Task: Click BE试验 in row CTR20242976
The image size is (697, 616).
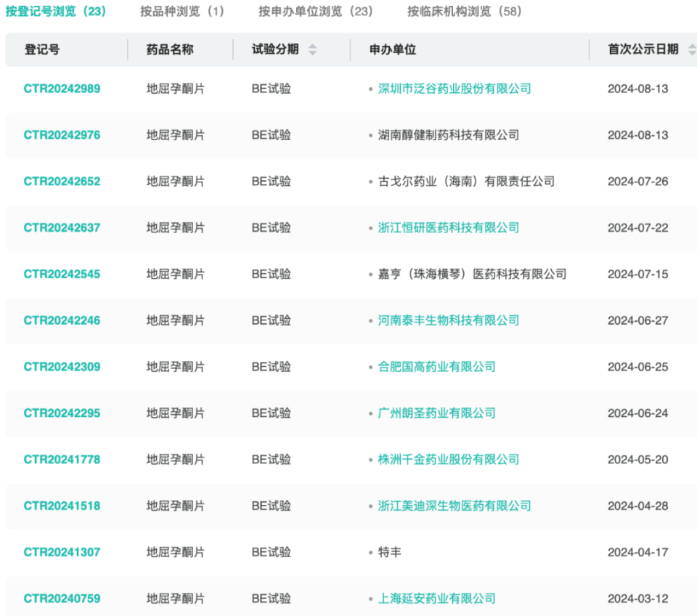Action: coord(271,135)
